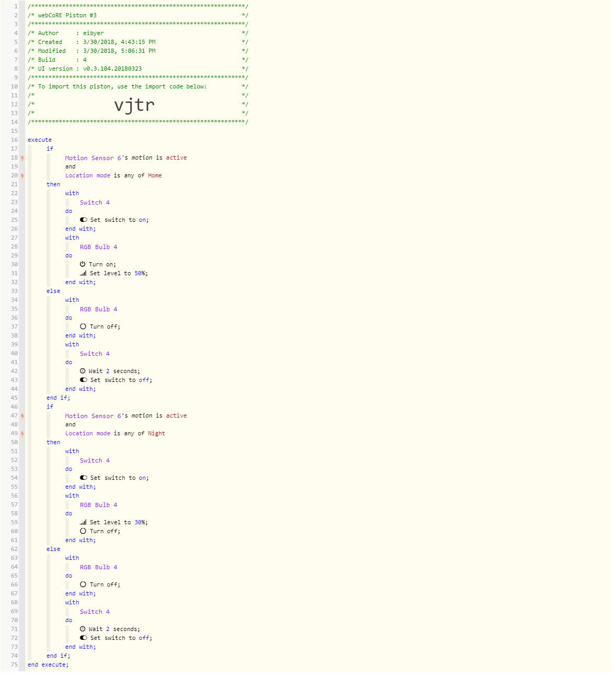Viewport: 616px width, 676px height.
Task: Select 'Set level to 30%;' statement
Action: click(119, 523)
